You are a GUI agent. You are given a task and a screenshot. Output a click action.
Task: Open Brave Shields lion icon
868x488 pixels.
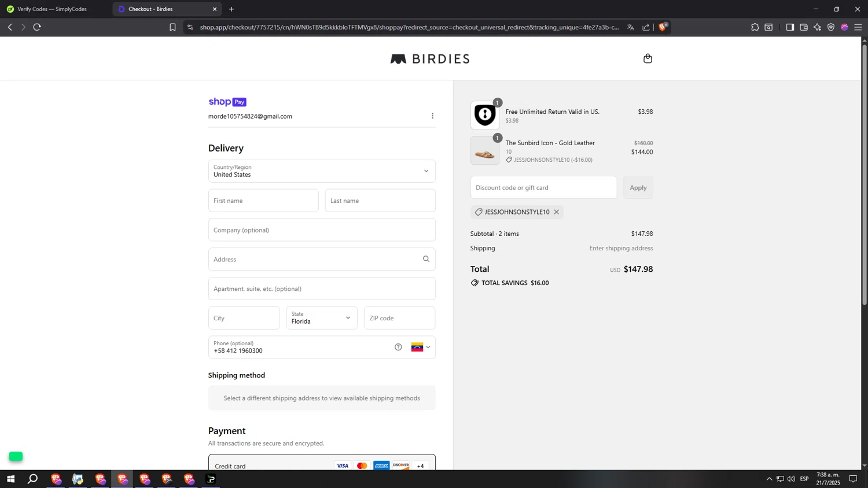pyautogui.click(x=663, y=27)
